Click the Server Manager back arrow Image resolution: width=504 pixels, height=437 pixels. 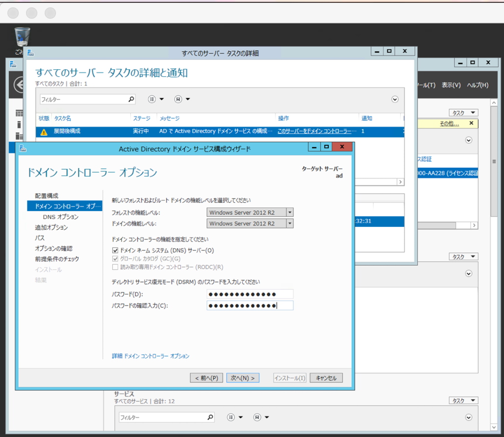tap(19, 85)
